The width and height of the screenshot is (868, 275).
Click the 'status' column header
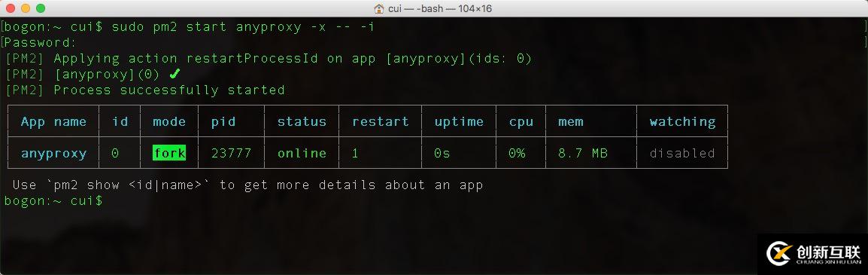302,121
